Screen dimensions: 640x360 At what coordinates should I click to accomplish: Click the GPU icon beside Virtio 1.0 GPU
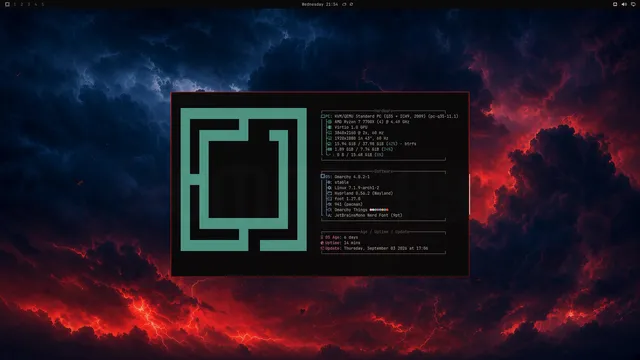(330, 127)
